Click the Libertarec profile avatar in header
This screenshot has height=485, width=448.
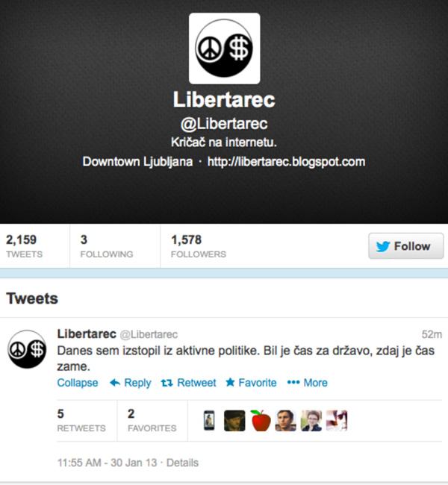[225, 48]
